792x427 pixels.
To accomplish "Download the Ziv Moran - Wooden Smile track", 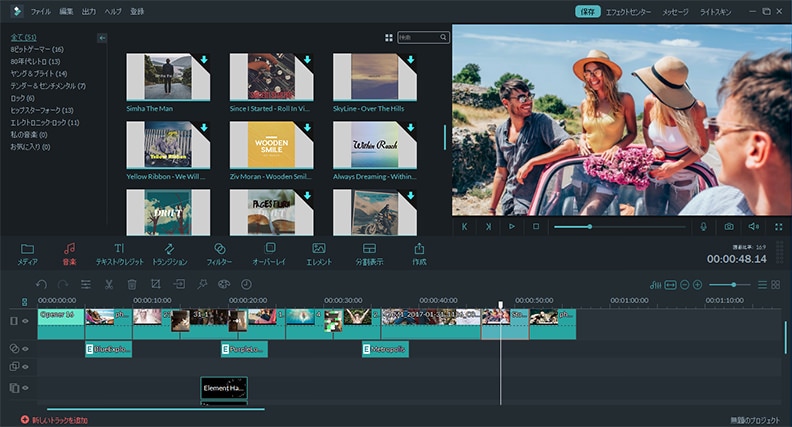I will pos(307,128).
